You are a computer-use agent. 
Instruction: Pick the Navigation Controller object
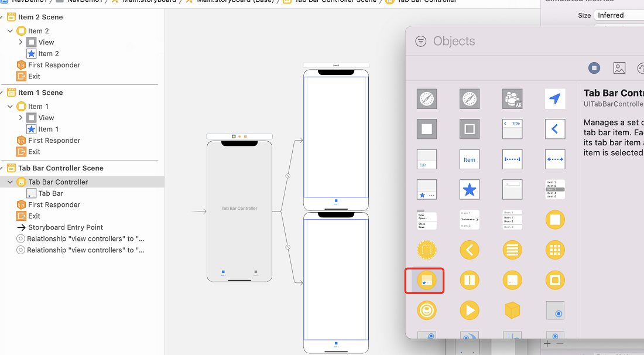470,250
